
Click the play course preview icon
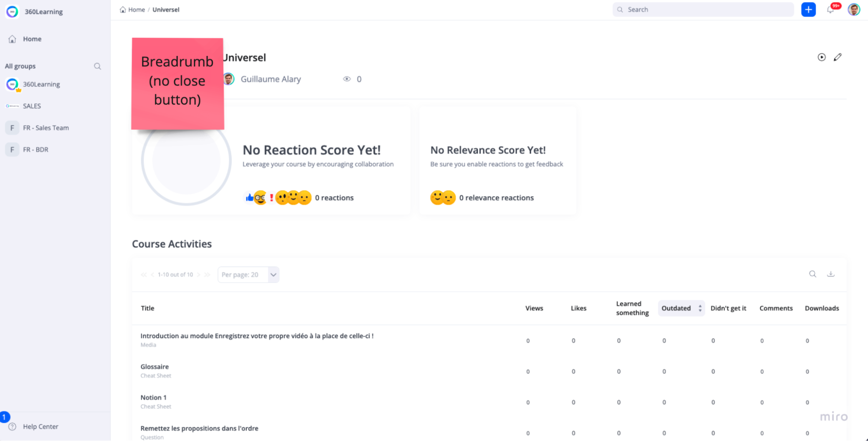[822, 57]
